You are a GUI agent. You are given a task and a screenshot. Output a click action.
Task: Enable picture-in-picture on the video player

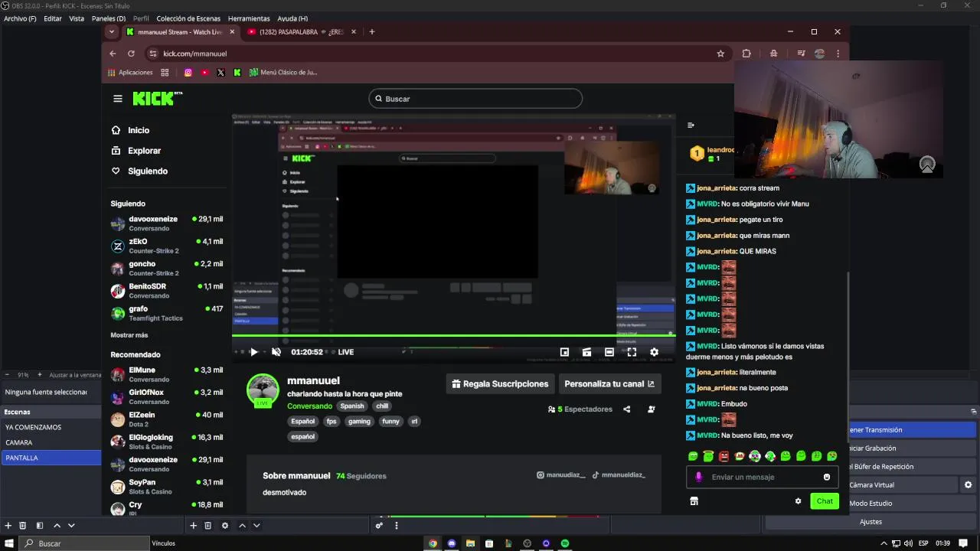[564, 352]
